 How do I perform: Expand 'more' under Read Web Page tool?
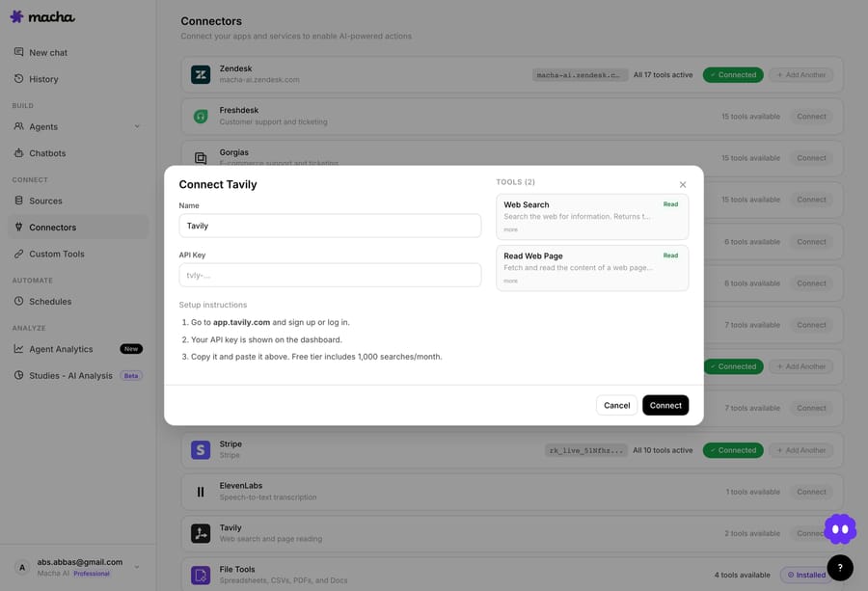coord(510,282)
